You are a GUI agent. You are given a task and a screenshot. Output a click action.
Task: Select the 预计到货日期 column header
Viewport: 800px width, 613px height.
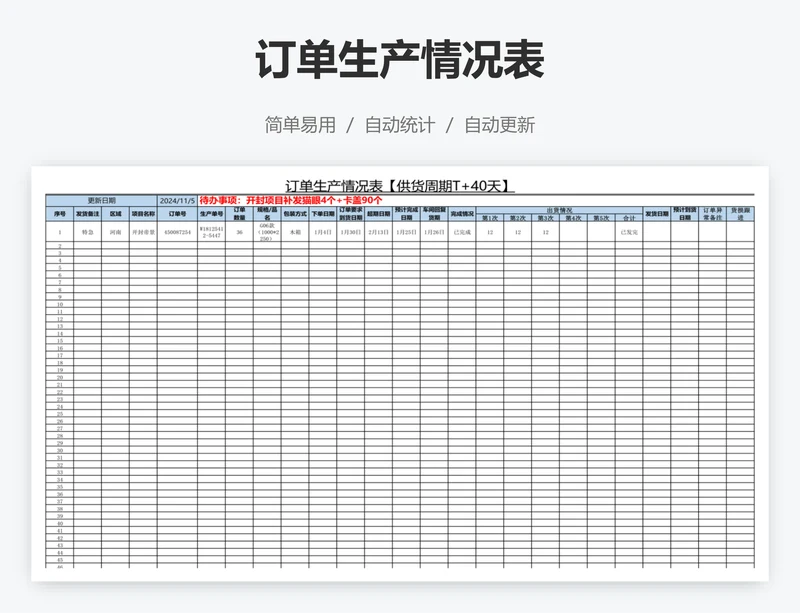tap(685, 214)
